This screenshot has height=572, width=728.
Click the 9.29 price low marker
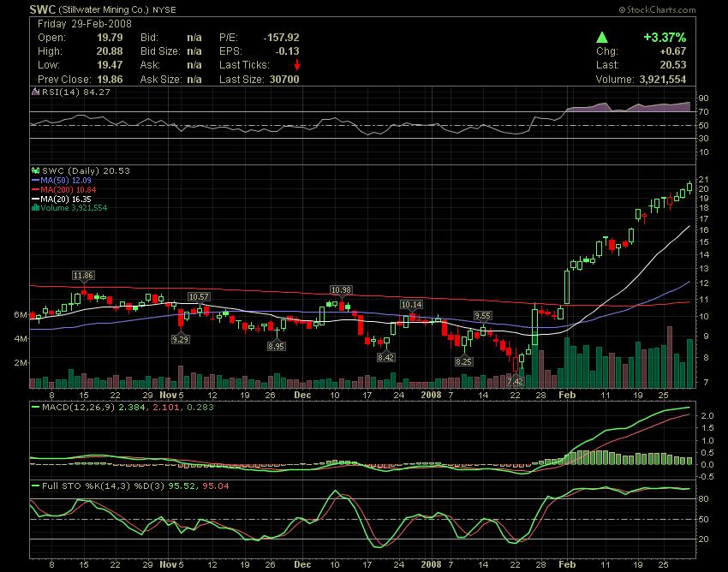[180, 339]
